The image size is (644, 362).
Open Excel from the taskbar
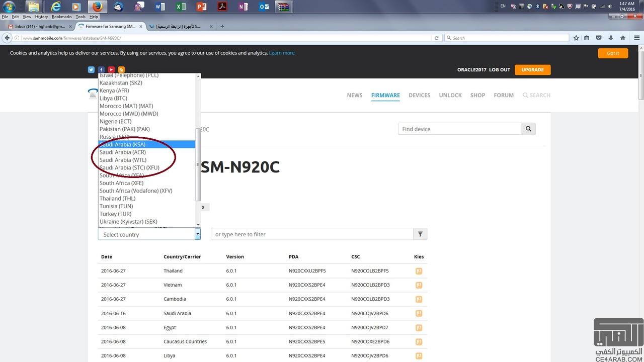(181, 7)
